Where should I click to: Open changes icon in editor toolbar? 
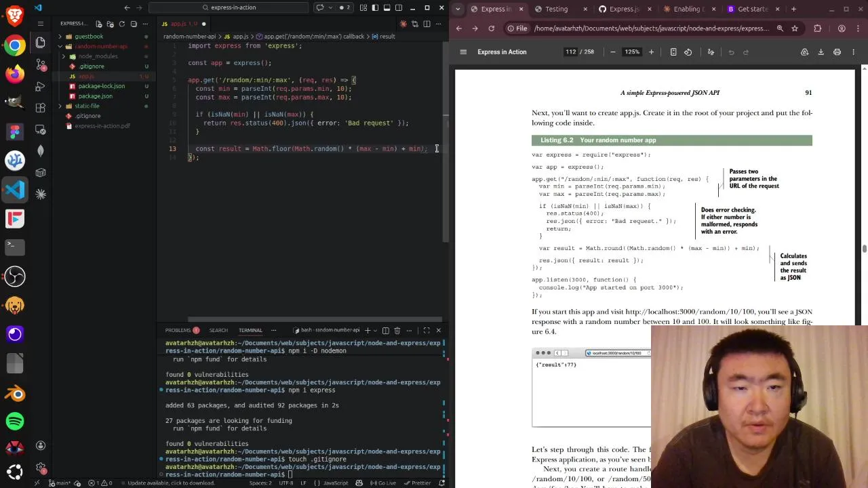[415, 24]
